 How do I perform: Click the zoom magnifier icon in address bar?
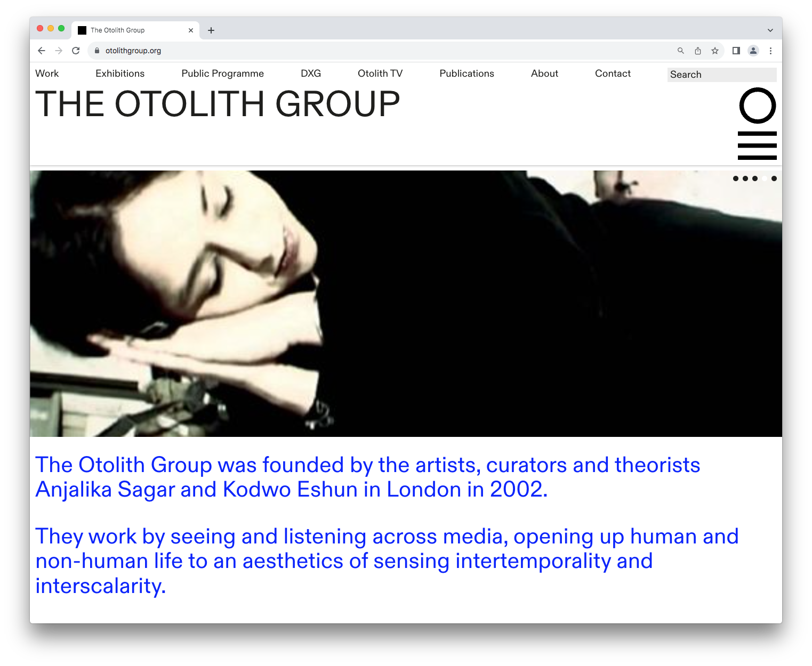(x=680, y=51)
